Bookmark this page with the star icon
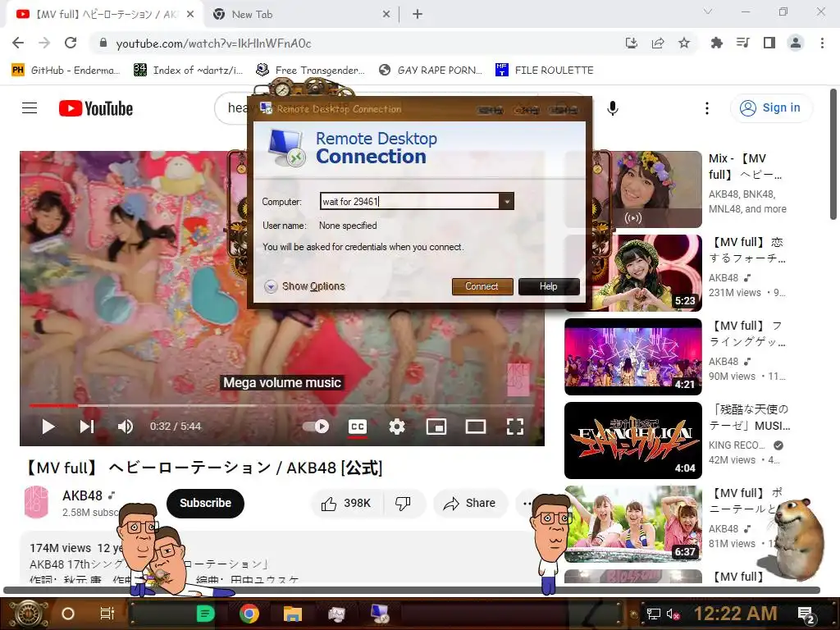This screenshot has height=630, width=840. coord(684,43)
